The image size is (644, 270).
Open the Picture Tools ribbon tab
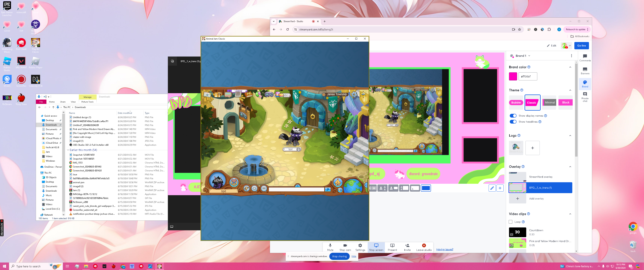coord(87,102)
